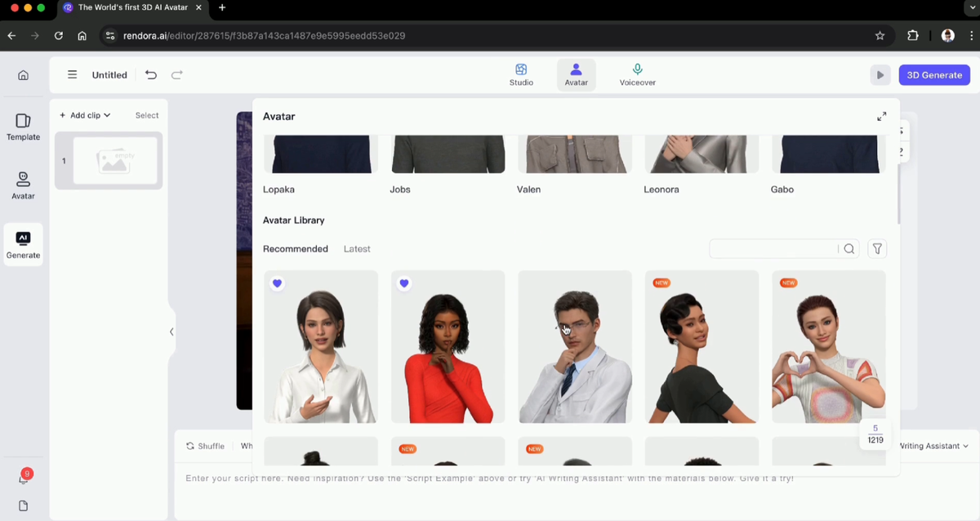Click the search magnifier icon
The height and width of the screenshot is (521, 980).
tap(849, 249)
